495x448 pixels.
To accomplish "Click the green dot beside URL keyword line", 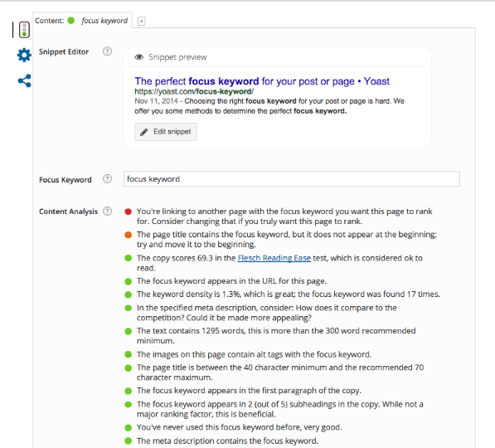I will click(129, 281).
